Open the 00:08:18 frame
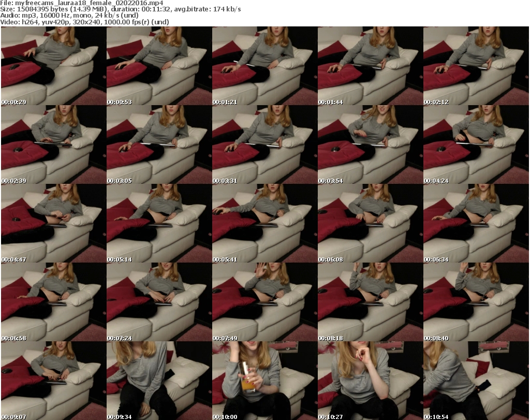The image size is (530, 420). [x=370, y=302]
